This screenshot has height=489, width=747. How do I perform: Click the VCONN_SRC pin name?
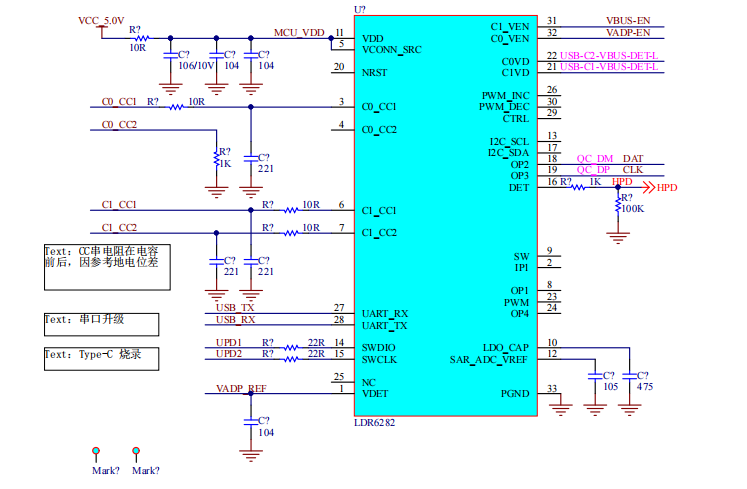[392, 50]
